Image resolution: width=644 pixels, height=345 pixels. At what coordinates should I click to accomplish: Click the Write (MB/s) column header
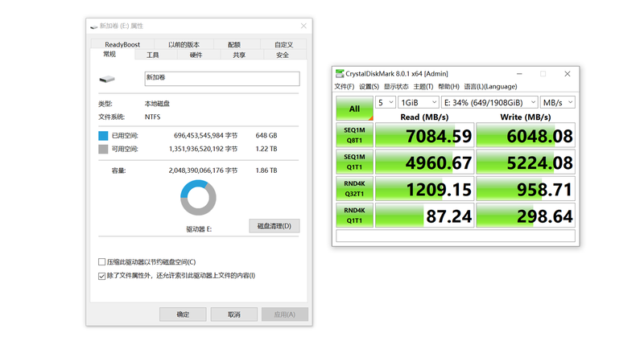[x=526, y=117]
